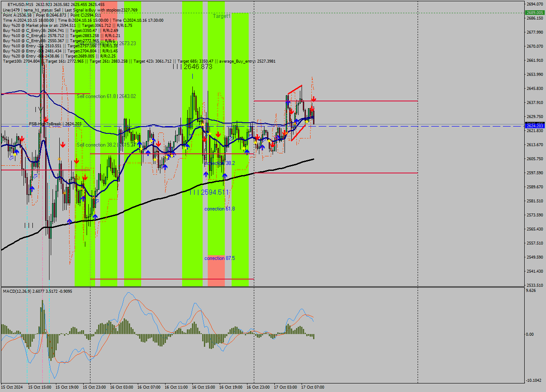The image size is (546, 392).
Task: Click the red correction 87.5 zone rectangle
Action: pos(216,271)
